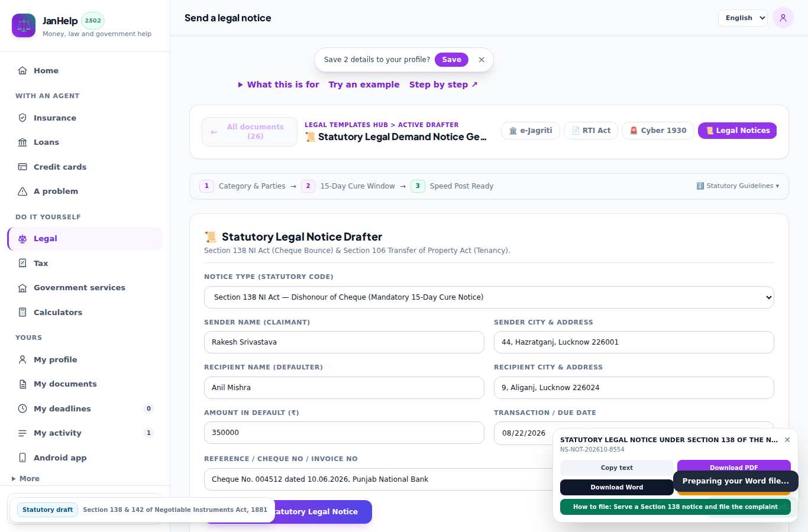Switch to the RTI Act tab
The width and height of the screenshot is (808, 532).
(591, 131)
